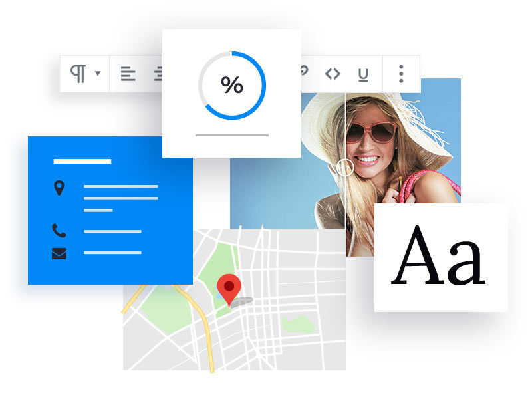Click the Aa typography card
Image resolution: width=532 pixels, height=399 pixels.
click(440, 257)
